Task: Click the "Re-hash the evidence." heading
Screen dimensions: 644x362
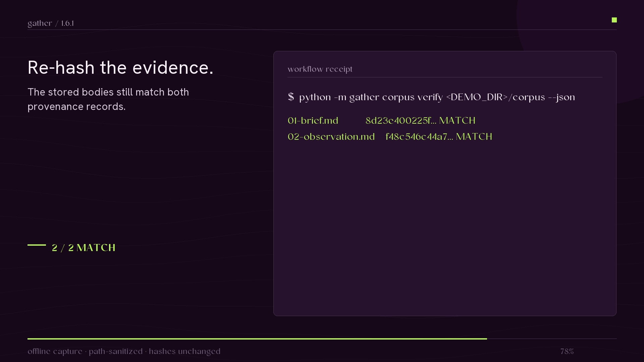Action: (x=120, y=68)
